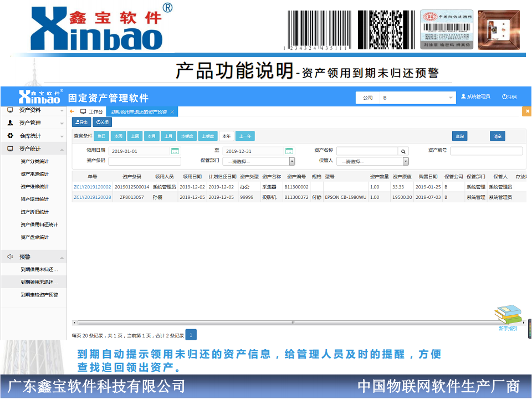Screen dimensions: 532x399
Task: Open 资产维修统计 in sidebar
Action: (34, 186)
